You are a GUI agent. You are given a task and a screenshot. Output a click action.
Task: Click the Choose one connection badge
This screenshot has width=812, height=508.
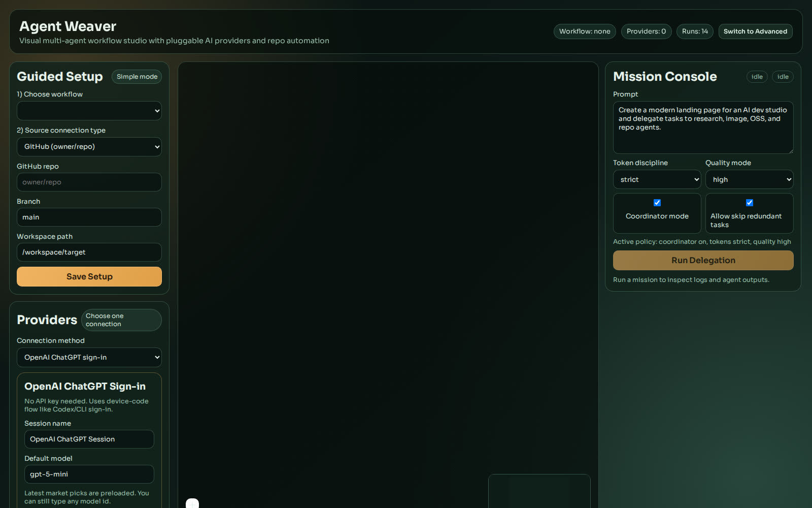click(121, 320)
